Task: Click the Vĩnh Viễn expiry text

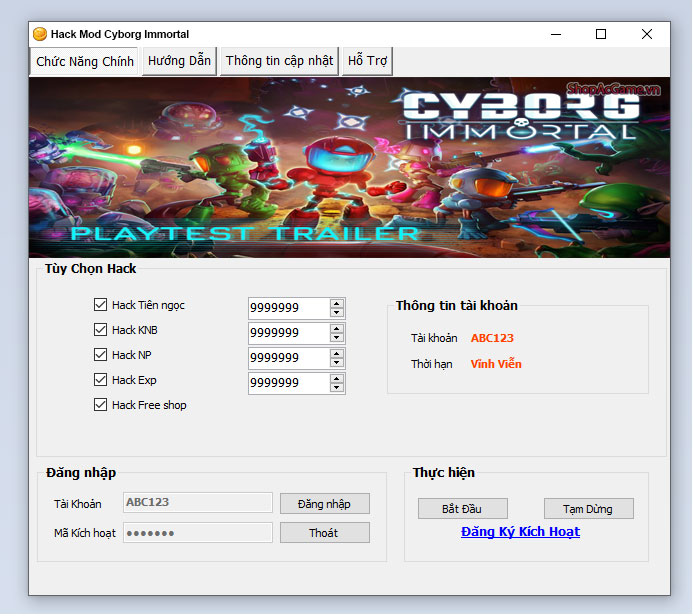Action: (x=496, y=364)
